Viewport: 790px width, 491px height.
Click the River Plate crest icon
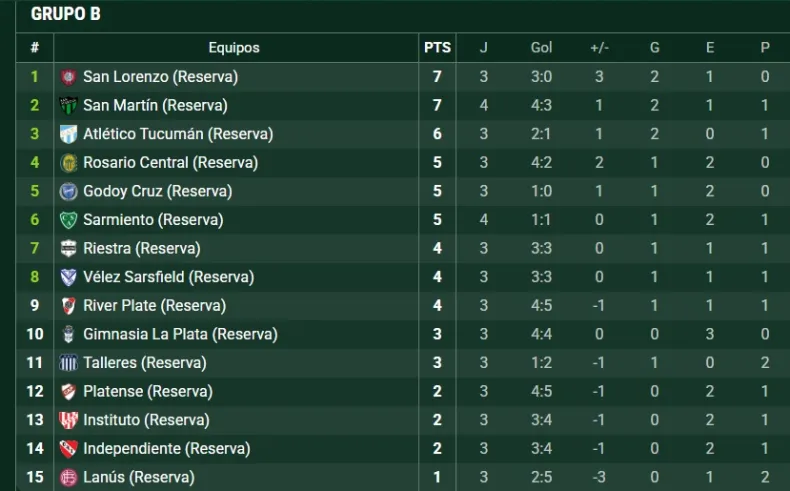[69, 306]
